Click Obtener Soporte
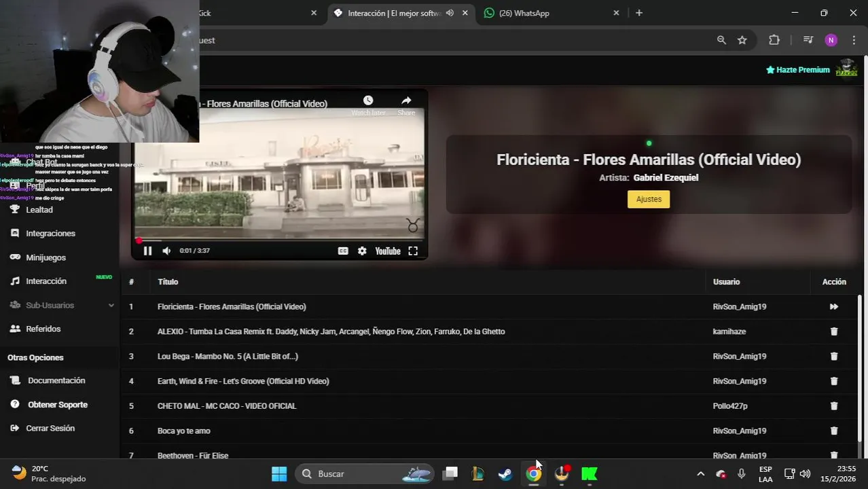868x489 pixels. 58,405
